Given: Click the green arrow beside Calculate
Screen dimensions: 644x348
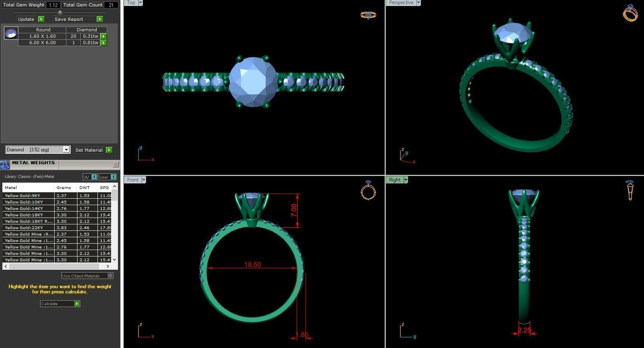Looking at the screenshot, I should pyautogui.click(x=77, y=304).
